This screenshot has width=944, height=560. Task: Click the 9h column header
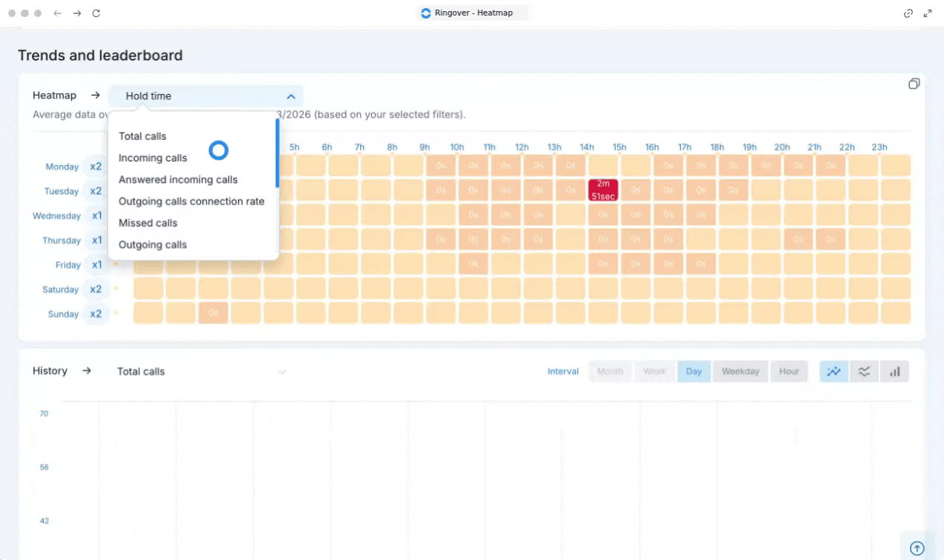point(425,147)
